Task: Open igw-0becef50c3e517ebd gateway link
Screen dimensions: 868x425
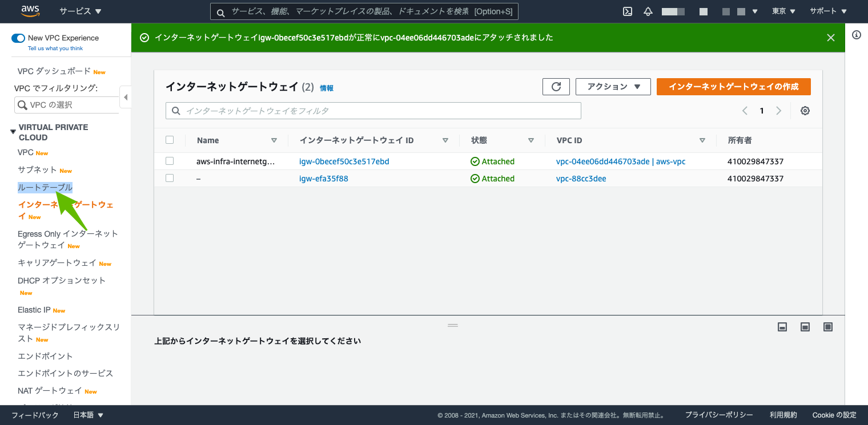Action: [x=344, y=161]
